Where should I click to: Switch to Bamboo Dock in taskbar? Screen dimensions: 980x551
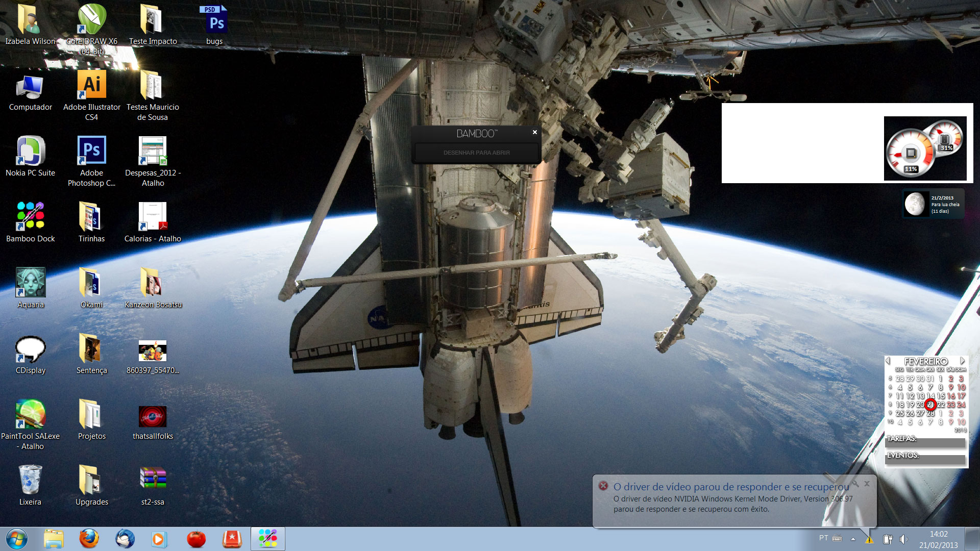click(267, 539)
